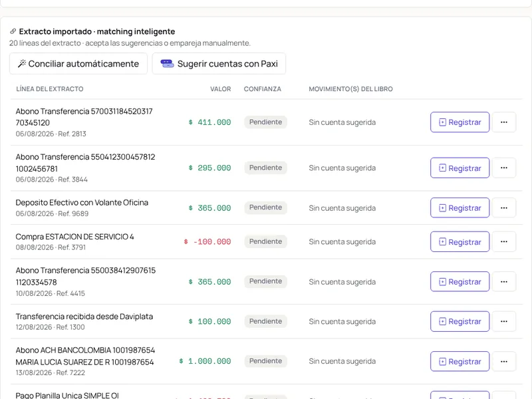Click the $ 1.000.000 value
The image size is (532, 399).
point(205,361)
